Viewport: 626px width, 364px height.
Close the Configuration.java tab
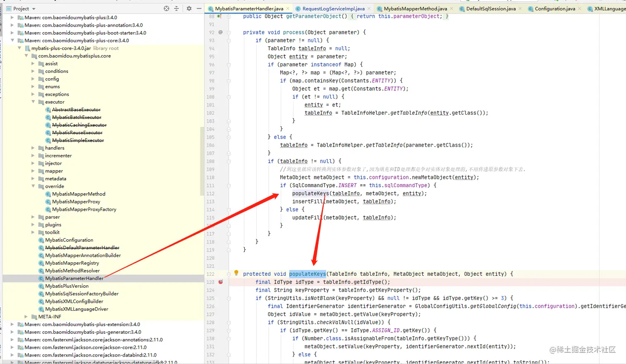[x=580, y=8]
